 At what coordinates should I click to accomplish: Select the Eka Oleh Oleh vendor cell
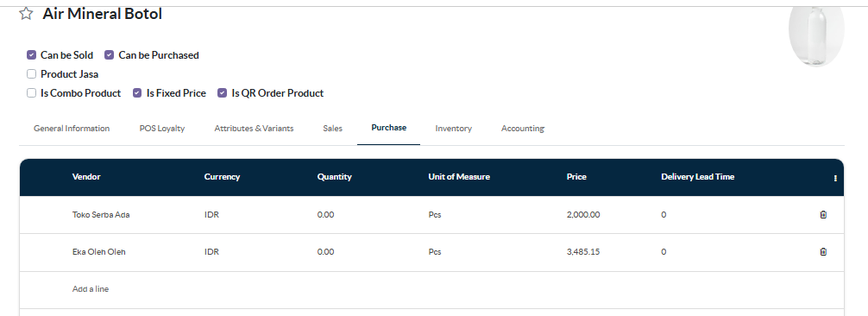tap(98, 252)
